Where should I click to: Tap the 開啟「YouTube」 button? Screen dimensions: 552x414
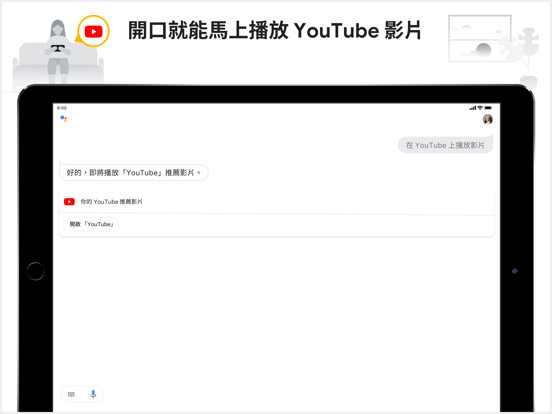click(x=92, y=224)
